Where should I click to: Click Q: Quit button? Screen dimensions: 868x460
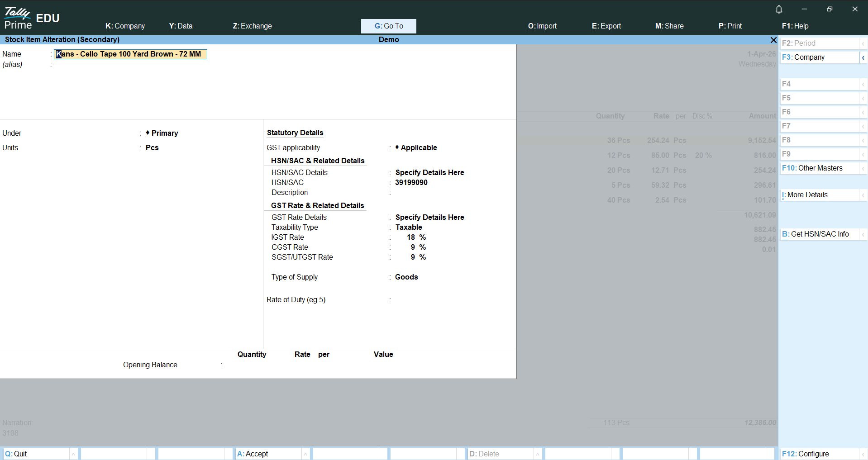[x=36, y=454]
